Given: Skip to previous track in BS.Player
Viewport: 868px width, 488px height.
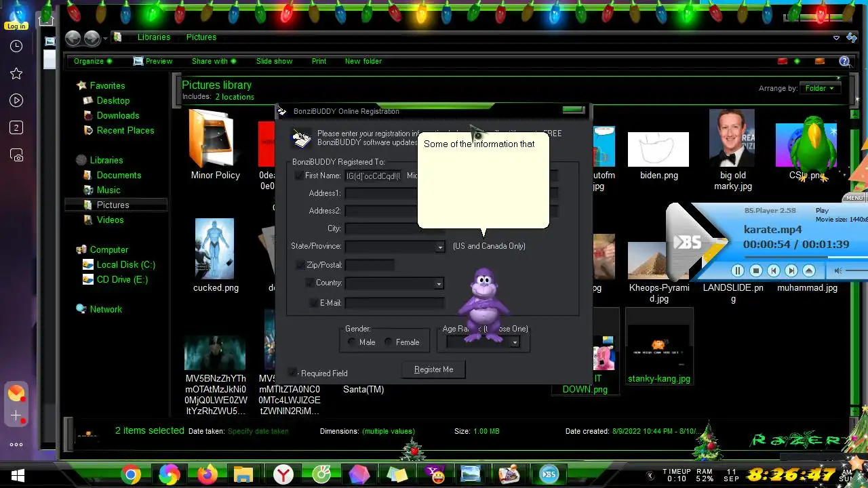Looking at the screenshot, I should (774, 270).
